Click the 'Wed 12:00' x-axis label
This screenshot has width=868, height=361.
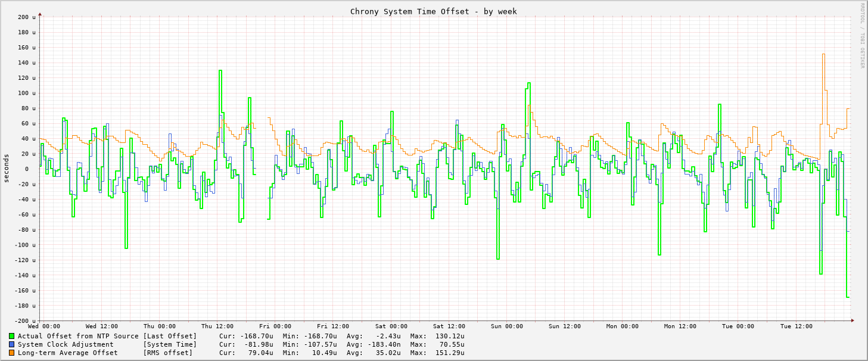(102, 326)
